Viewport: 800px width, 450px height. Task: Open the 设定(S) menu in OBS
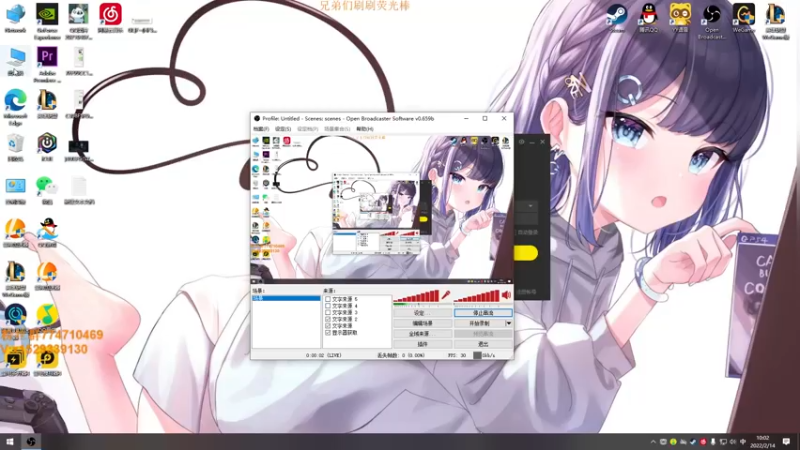[x=283, y=129]
